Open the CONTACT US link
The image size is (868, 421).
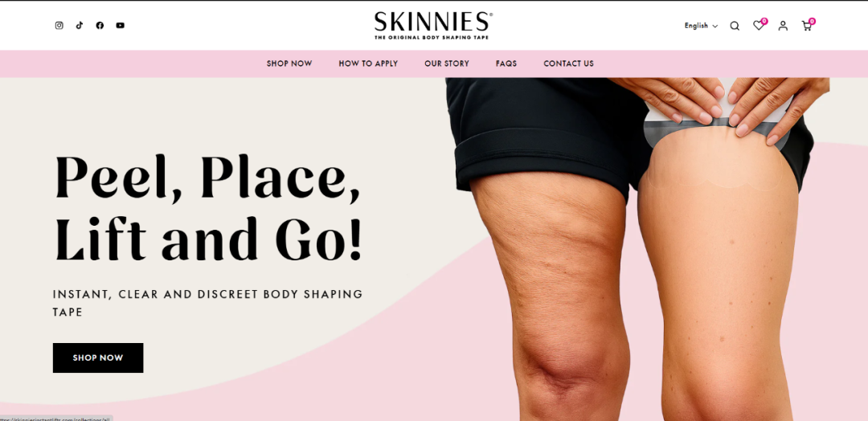[x=568, y=63]
